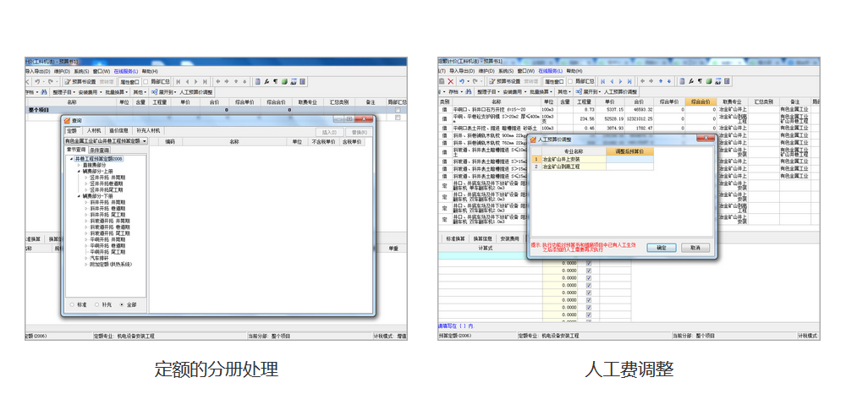The width and height of the screenshot is (868, 394).
Task: Click the binoculars find icon in right screenshot
Action: [x=469, y=92]
